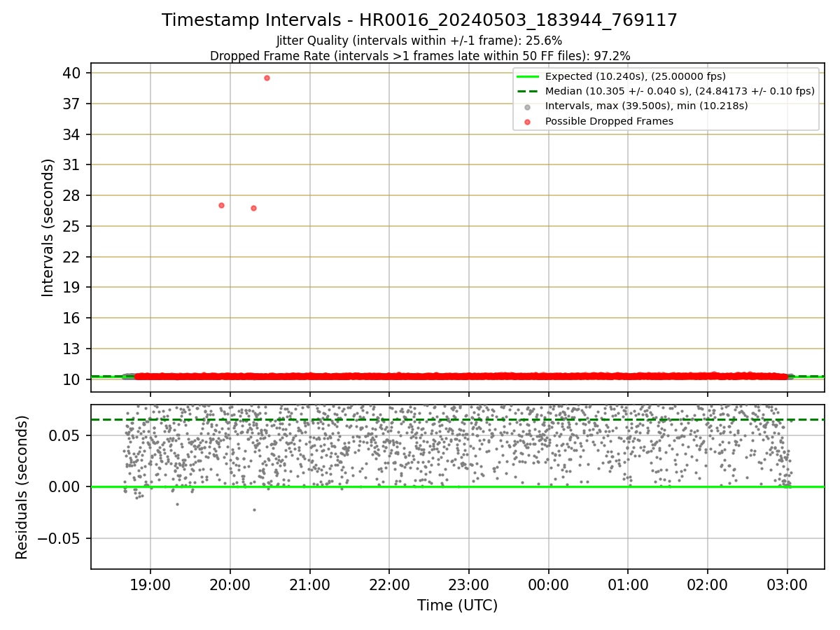Screen dimensions: 840x630
Task: Click the 'Residuals (seconds)' y-axis label
Action: pos(22,487)
